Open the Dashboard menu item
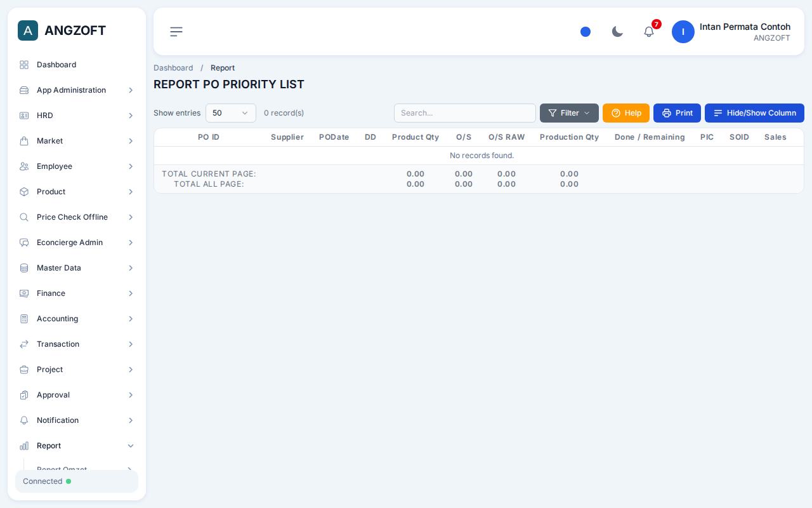 click(77, 65)
